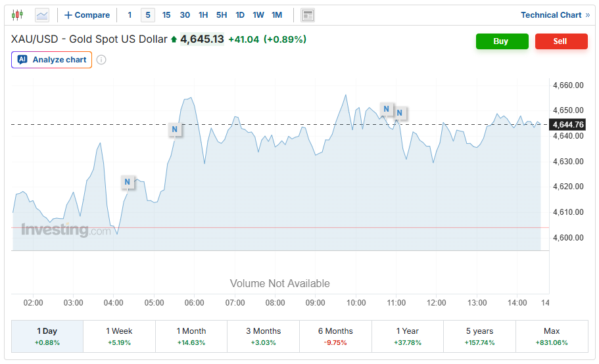Switch to area chart type
Screen dimensions: 599x364
41,15
